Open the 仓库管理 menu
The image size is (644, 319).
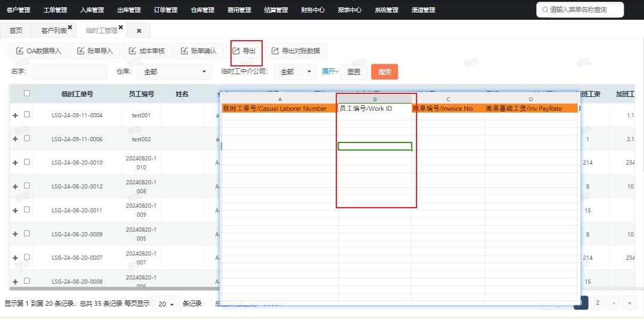[202, 10]
